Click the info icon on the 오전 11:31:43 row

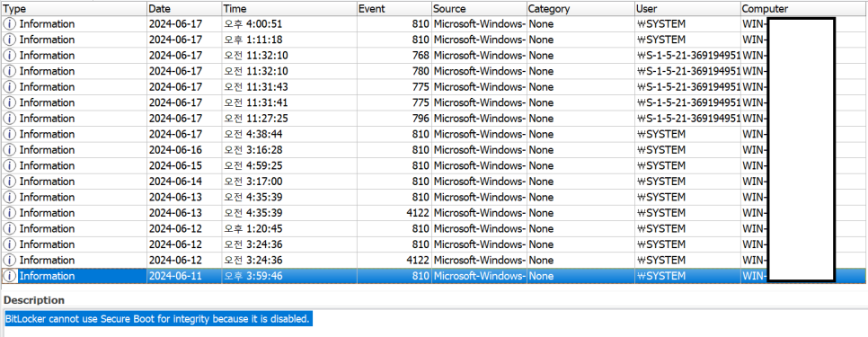pyautogui.click(x=10, y=87)
